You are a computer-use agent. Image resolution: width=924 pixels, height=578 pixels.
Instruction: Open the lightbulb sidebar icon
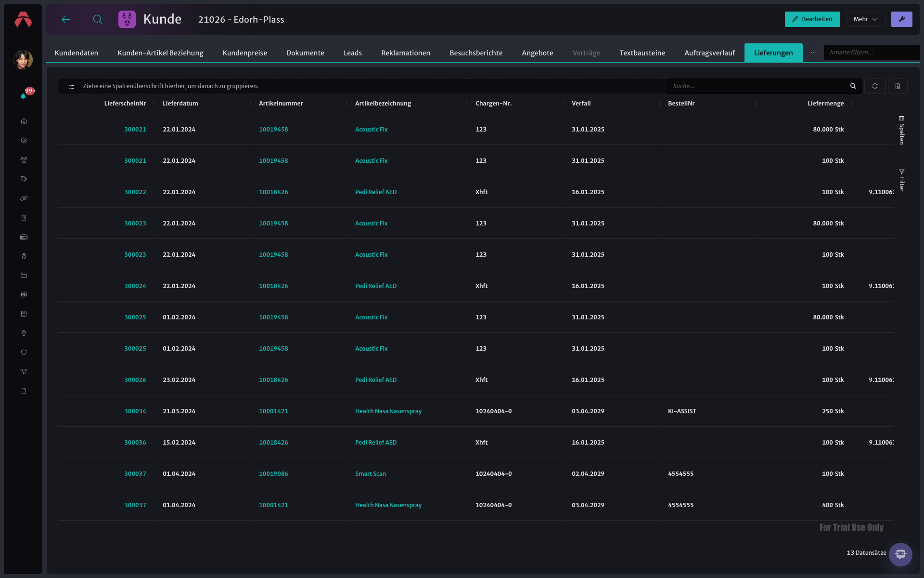[24, 333]
